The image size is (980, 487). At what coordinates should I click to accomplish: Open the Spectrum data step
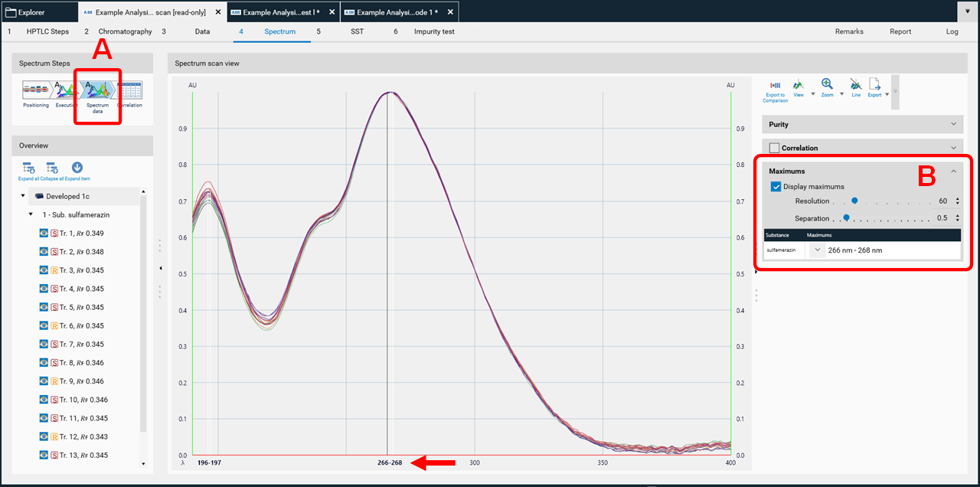point(97,92)
